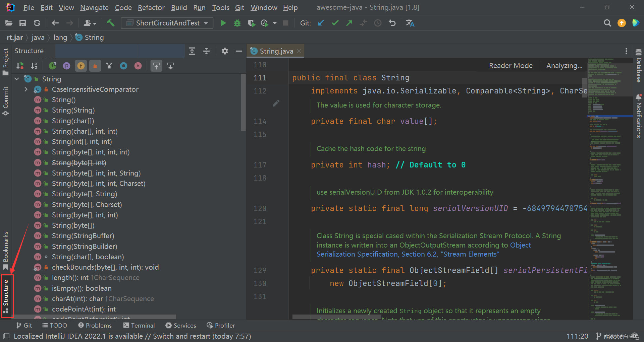This screenshot has height=342, width=644.
Task: Click Reader Mode button
Action: pos(511,66)
